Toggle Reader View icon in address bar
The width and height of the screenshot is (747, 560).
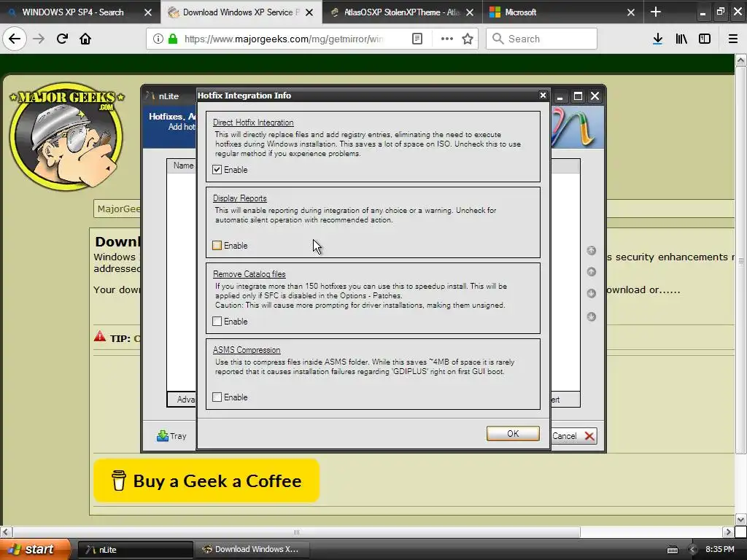pos(417,39)
